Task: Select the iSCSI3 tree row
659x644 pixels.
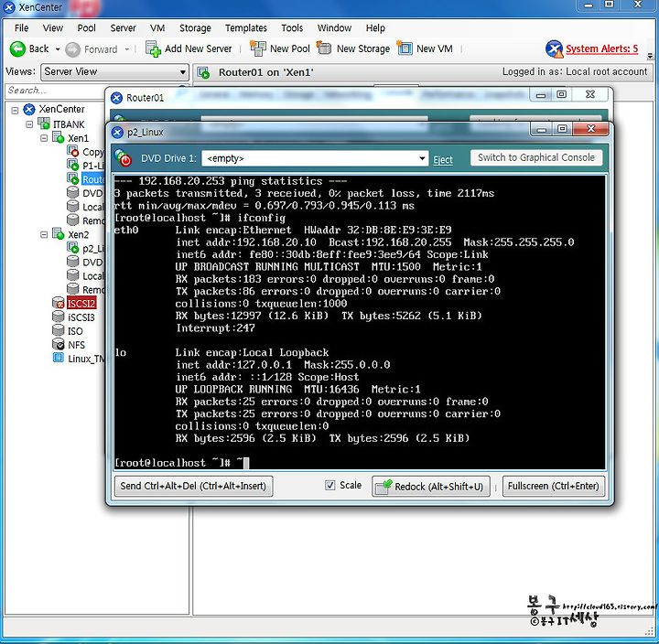Action: pyautogui.click(x=81, y=317)
